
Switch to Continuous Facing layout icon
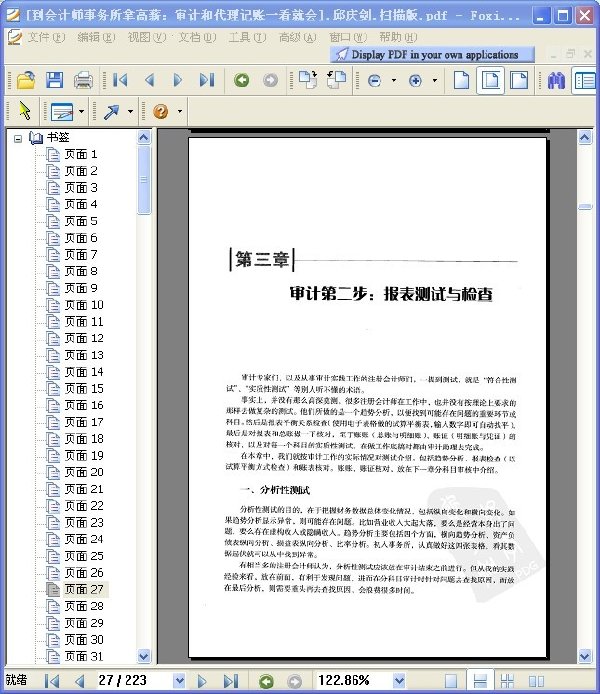click(x=507, y=681)
